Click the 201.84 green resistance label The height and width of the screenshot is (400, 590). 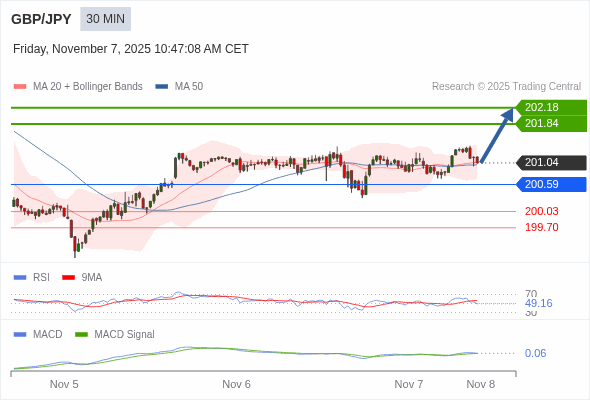(x=551, y=123)
